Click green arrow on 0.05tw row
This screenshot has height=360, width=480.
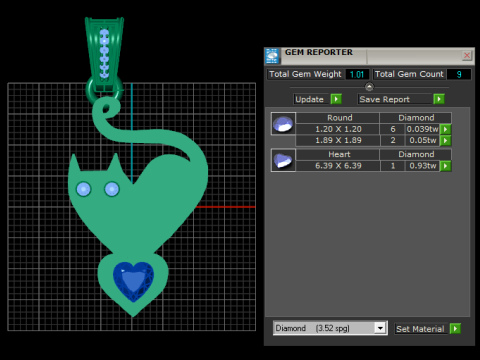coord(446,140)
